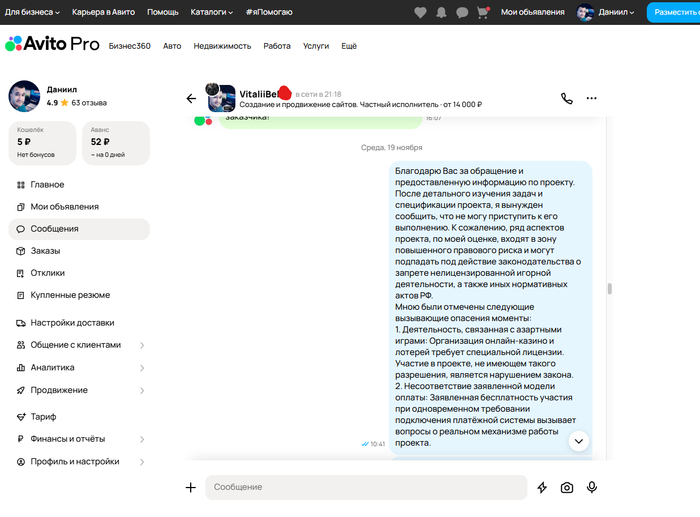Click the plus attachment icon

coord(190,487)
